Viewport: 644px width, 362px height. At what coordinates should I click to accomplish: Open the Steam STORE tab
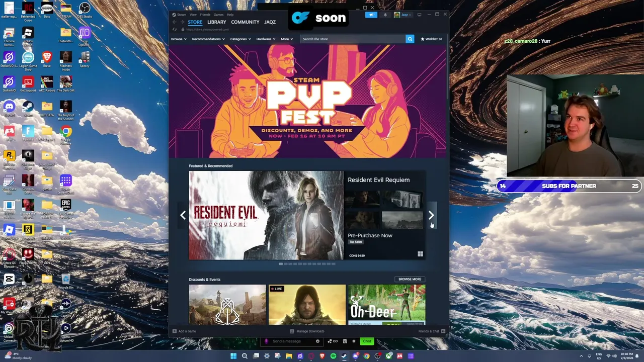pos(195,22)
